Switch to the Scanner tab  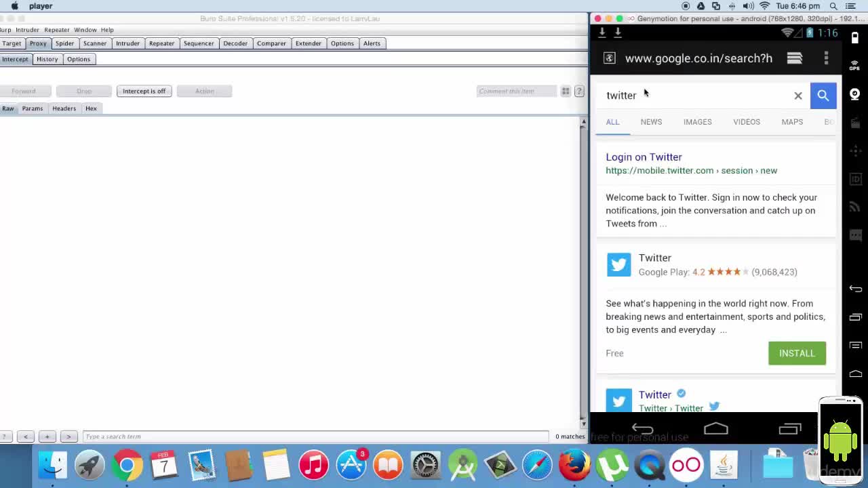pyautogui.click(x=95, y=43)
